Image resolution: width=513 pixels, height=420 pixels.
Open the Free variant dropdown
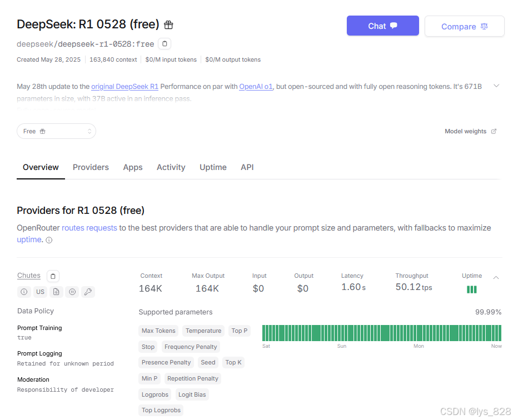coord(56,131)
